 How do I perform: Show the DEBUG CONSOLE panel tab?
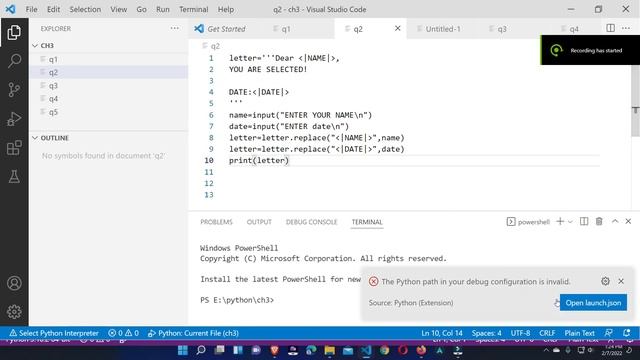[x=311, y=222]
